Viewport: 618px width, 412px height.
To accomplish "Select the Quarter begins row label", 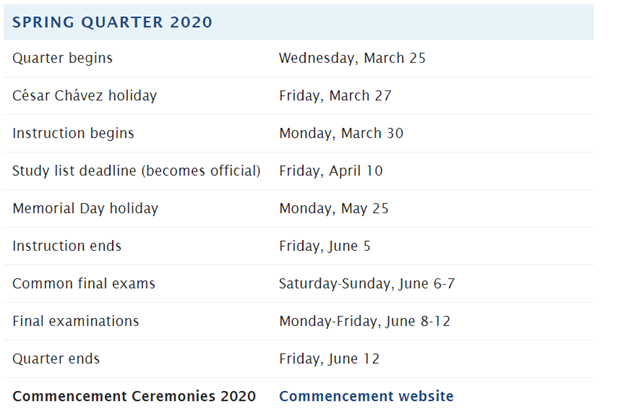I will tap(62, 58).
